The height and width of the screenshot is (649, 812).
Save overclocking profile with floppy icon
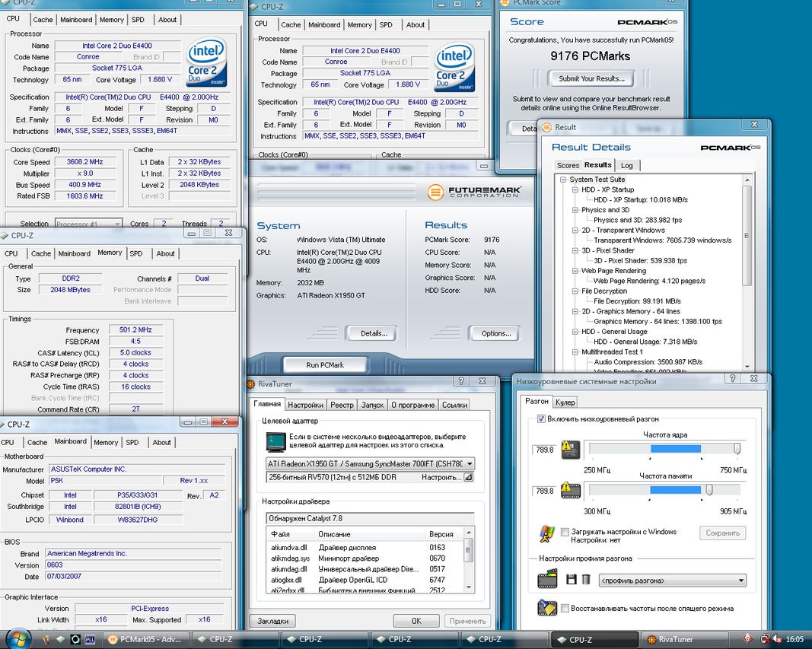pos(572,580)
